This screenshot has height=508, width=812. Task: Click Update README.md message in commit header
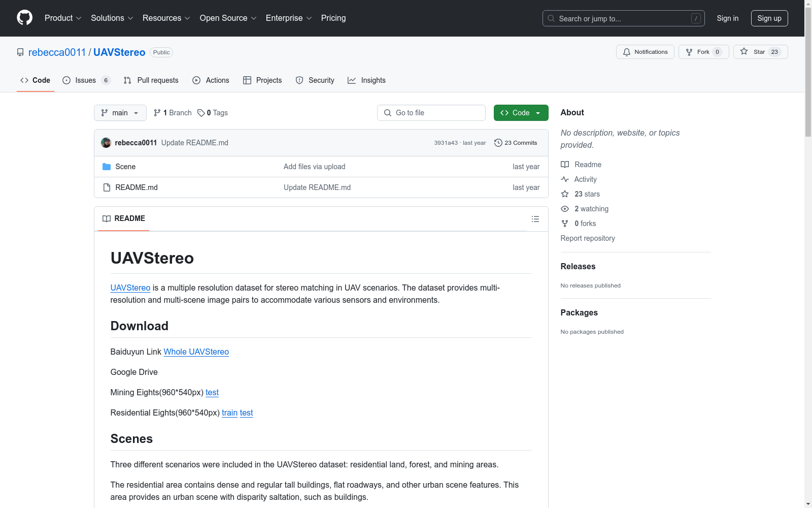point(195,143)
